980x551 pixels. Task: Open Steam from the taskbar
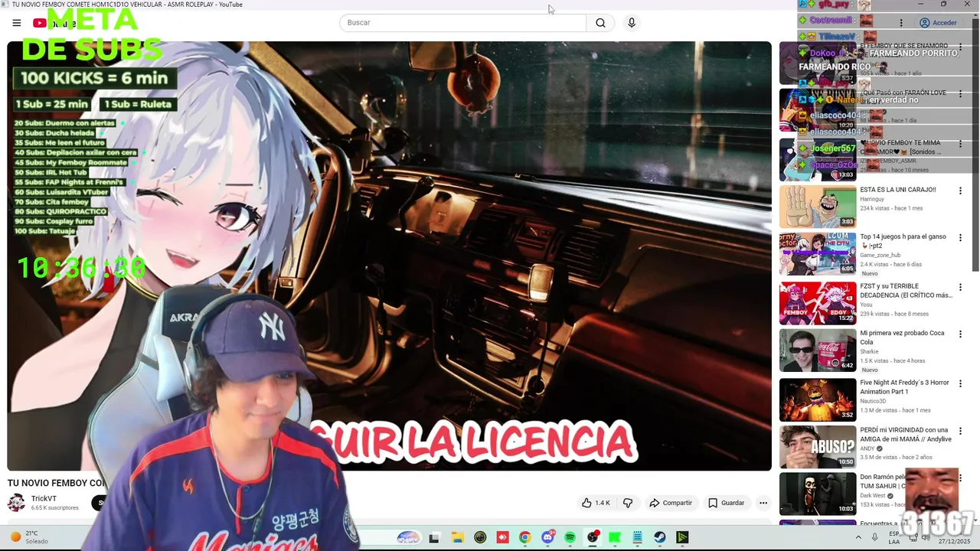point(660,538)
